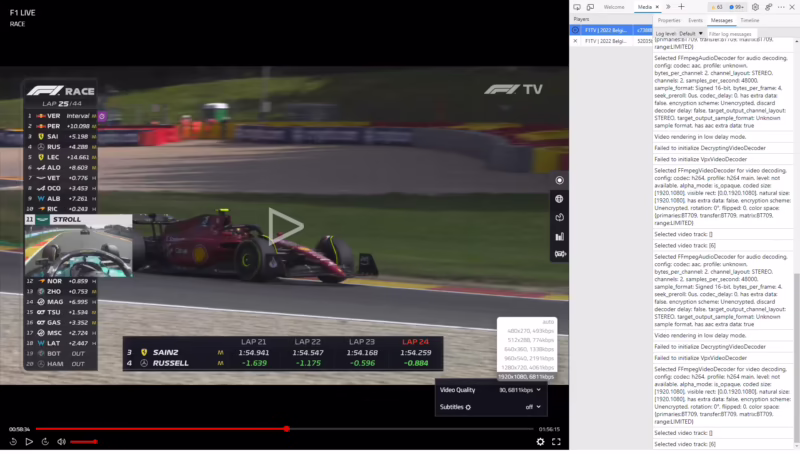Click HAM OUT row in leaderboard
Image resolution: width=800 pixels, height=454 pixels.
click(61, 364)
